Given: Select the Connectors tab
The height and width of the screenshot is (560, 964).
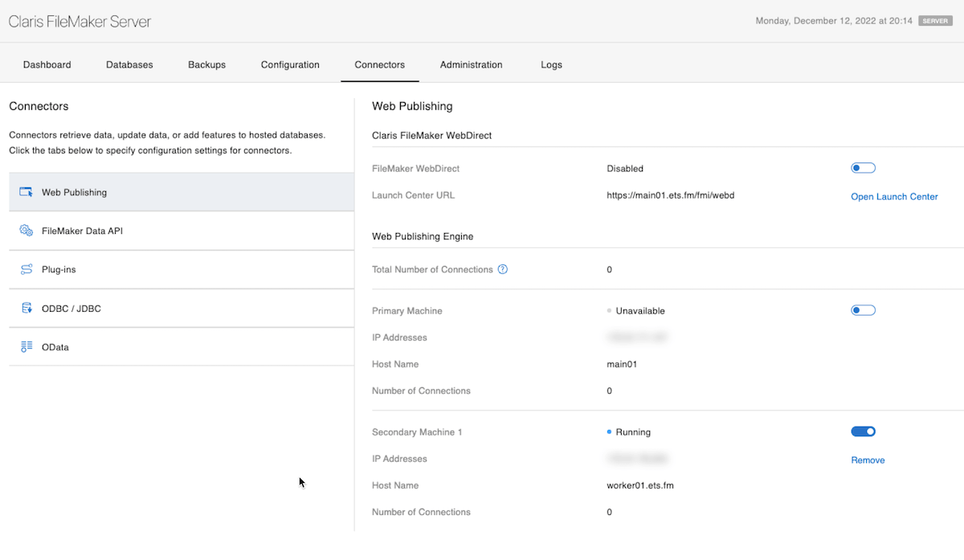Looking at the screenshot, I should coord(380,65).
